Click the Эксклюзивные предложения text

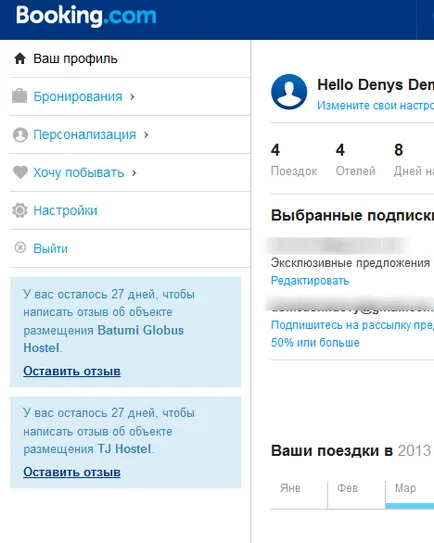(350, 263)
